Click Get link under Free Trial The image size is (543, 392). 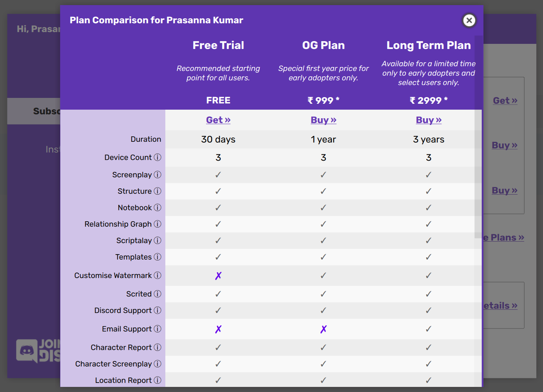click(x=218, y=120)
